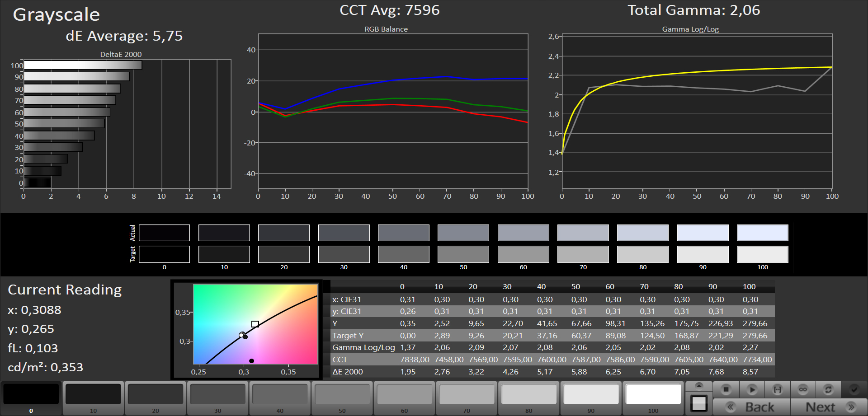Click the white square pattern window icon
The height and width of the screenshot is (416, 868).
click(x=699, y=403)
